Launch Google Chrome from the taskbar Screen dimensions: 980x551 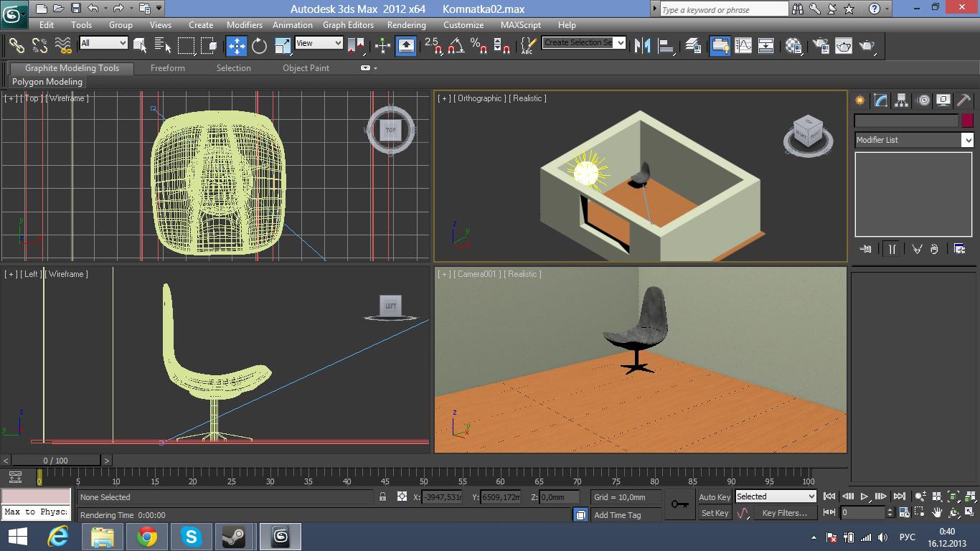pyautogui.click(x=147, y=537)
